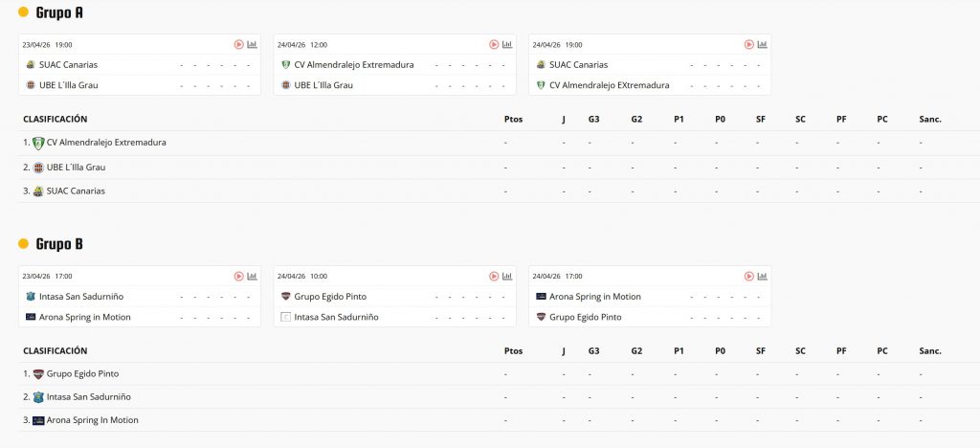The width and height of the screenshot is (980, 448).
Task: Open UBE L'Illa Grau in Grupo A standings
Action: tap(76, 168)
